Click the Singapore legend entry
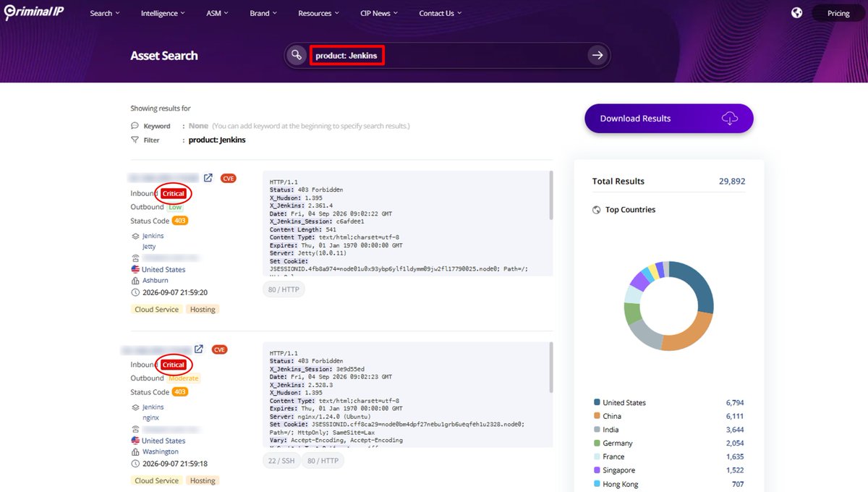This screenshot has height=492, width=868. tap(620, 470)
